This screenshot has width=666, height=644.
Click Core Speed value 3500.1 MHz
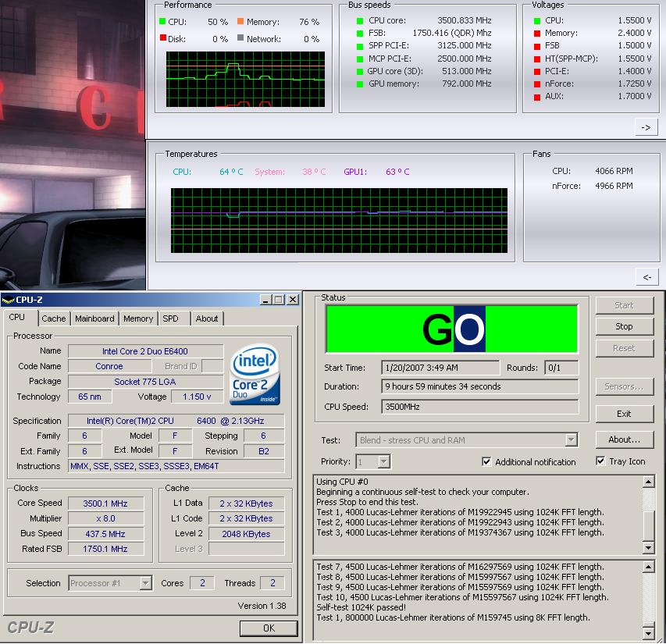click(x=105, y=503)
